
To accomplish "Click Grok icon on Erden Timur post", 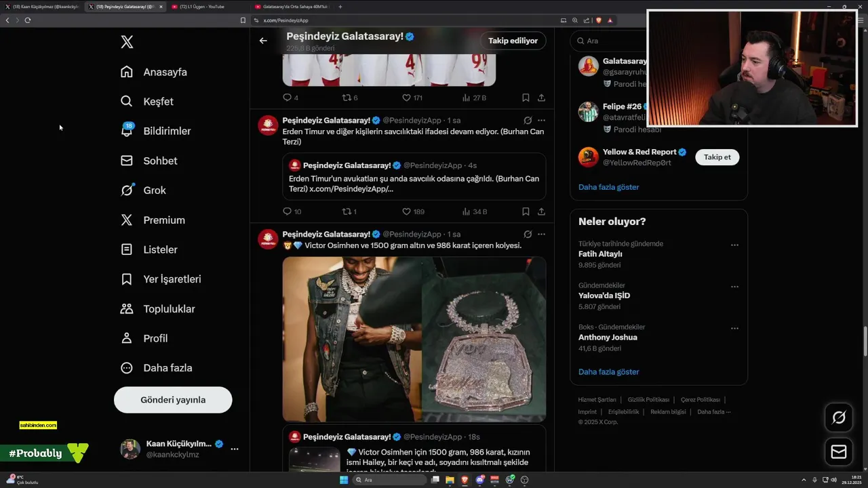I will click(528, 120).
